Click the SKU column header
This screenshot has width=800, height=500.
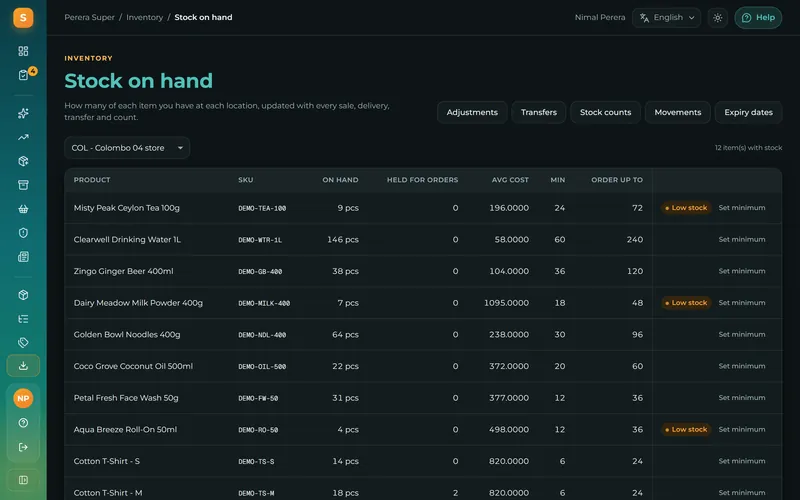[245, 180]
